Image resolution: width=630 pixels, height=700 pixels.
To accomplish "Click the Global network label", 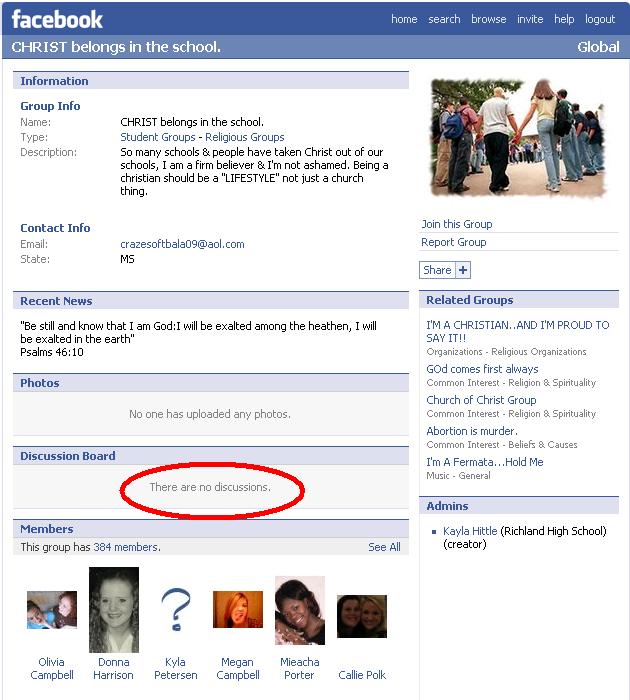I will 598,47.
